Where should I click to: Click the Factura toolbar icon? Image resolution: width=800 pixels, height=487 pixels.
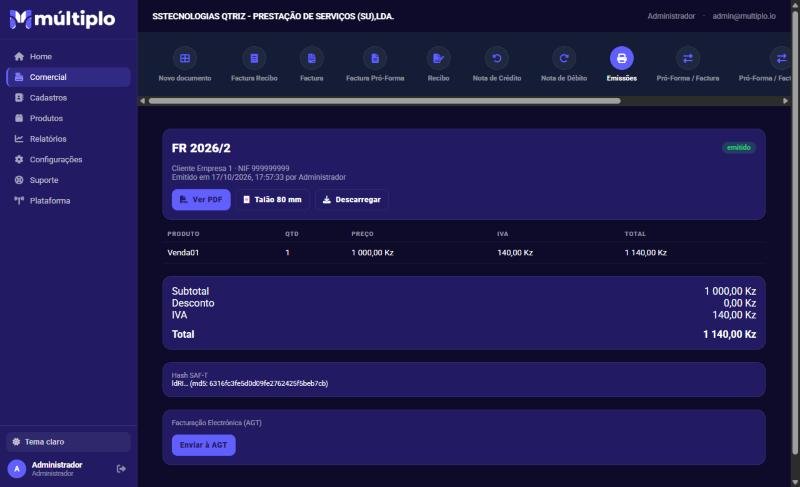312,58
